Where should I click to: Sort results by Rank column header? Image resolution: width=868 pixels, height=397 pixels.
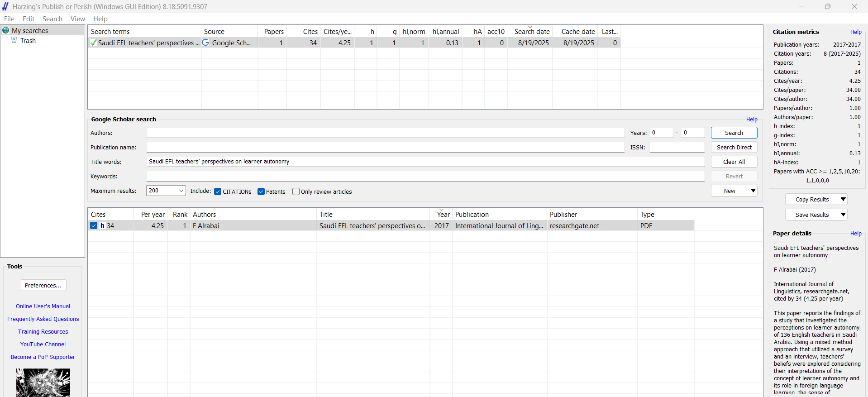[179, 214]
